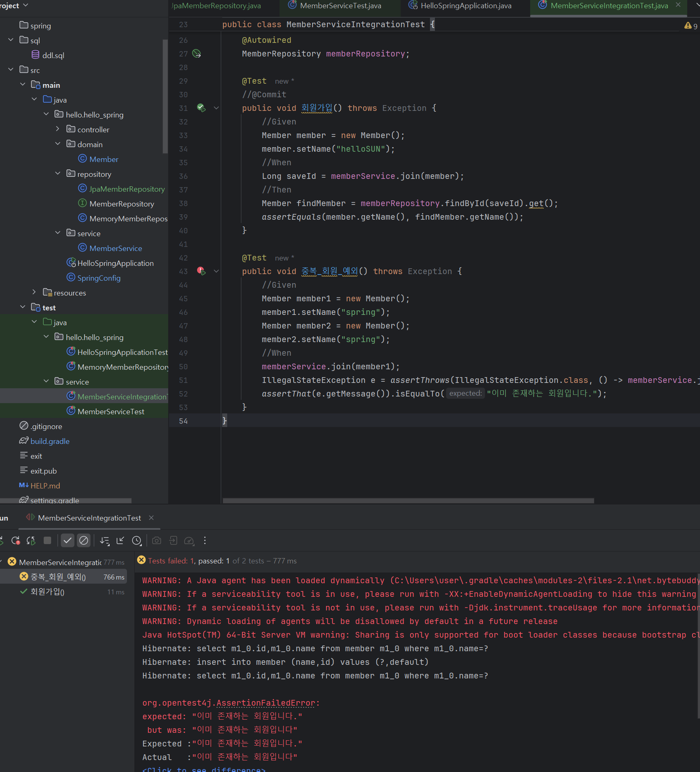This screenshot has height=772, width=700.
Task: Open more options in Run toolbar
Action: click(x=205, y=540)
